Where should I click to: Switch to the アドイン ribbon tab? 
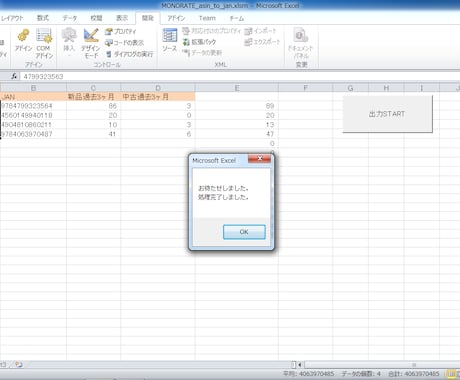pyautogui.click(x=176, y=18)
